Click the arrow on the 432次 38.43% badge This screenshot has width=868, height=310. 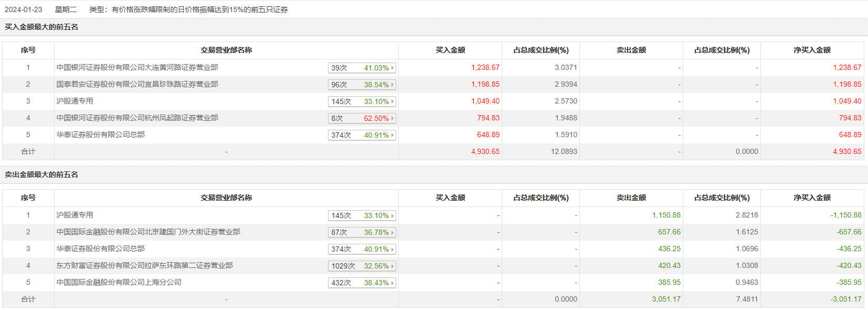pos(392,283)
